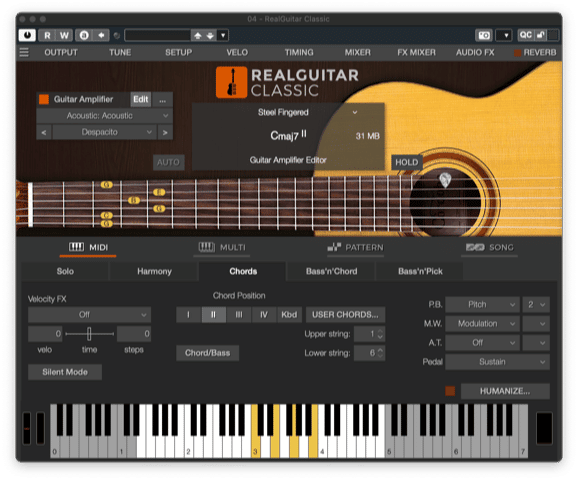Click the HUMANIZE... button
The image size is (578, 480).
pos(505,391)
